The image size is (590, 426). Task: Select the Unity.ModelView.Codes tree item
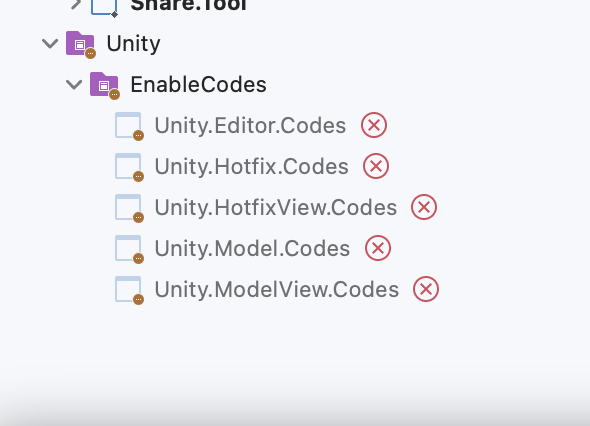[x=277, y=289]
